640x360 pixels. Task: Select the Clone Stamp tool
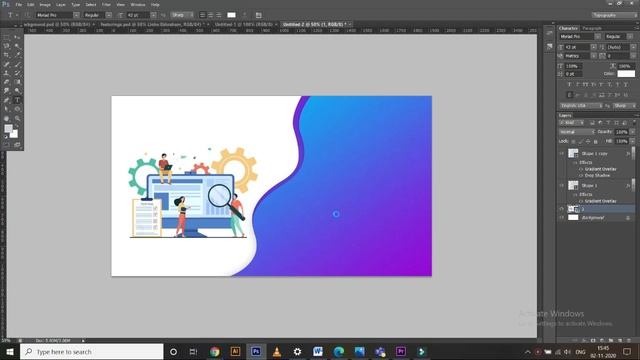pyautogui.click(x=7, y=73)
